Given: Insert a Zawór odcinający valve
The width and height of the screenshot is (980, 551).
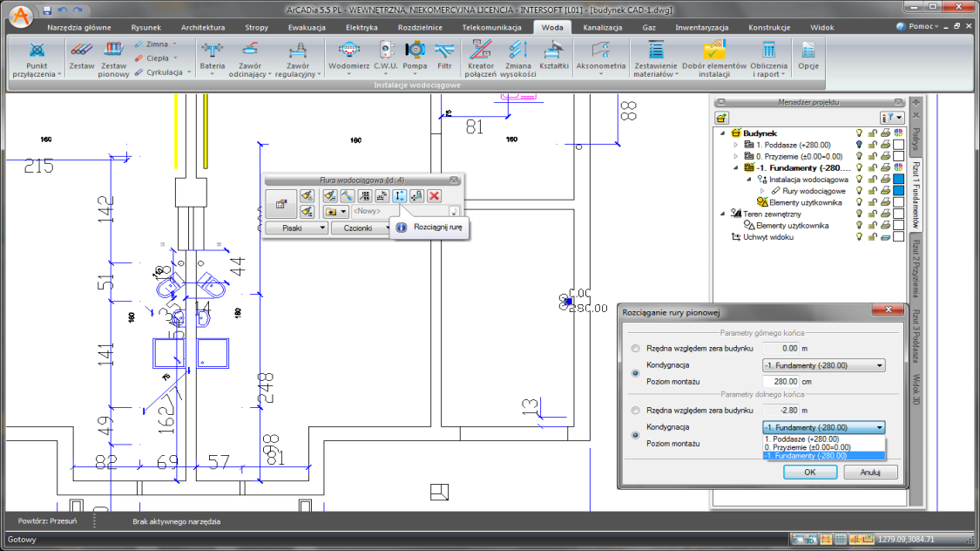Looking at the screenshot, I should tap(250, 58).
